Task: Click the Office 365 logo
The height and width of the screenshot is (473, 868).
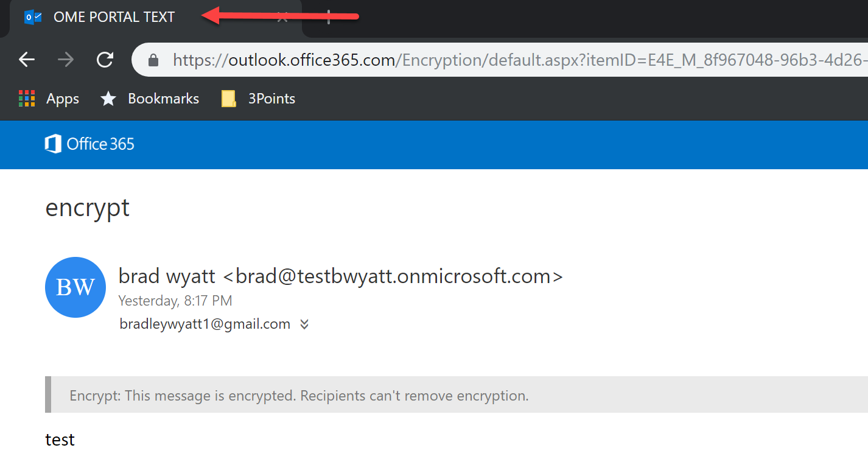Action: click(x=89, y=144)
